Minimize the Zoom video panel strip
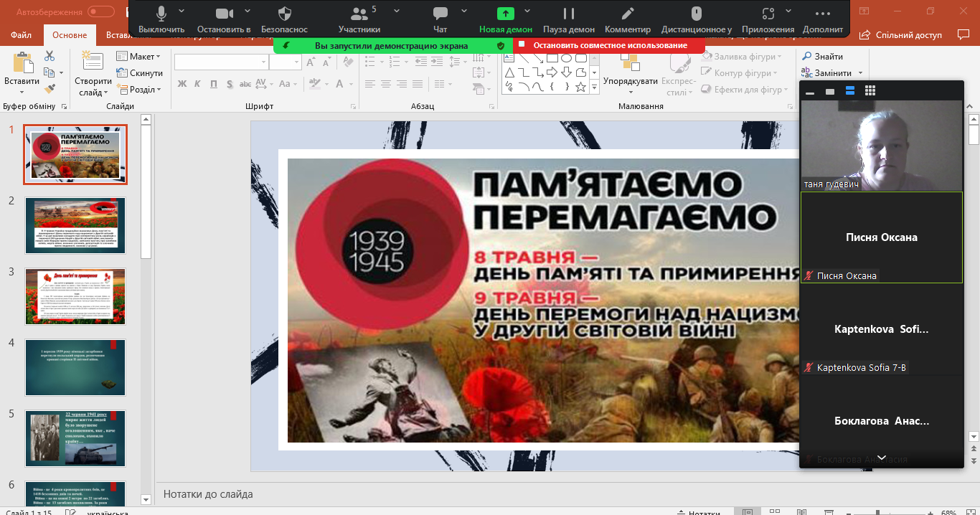 point(810,92)
